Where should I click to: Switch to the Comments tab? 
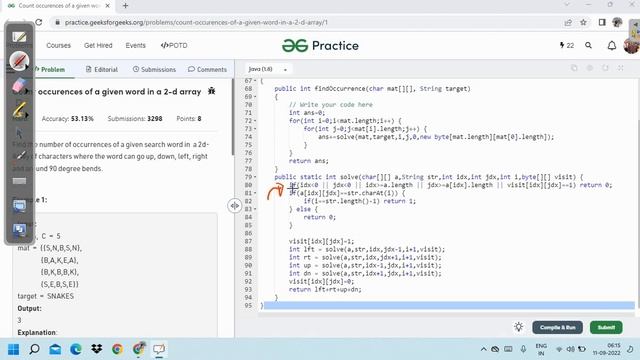(207, 69)
